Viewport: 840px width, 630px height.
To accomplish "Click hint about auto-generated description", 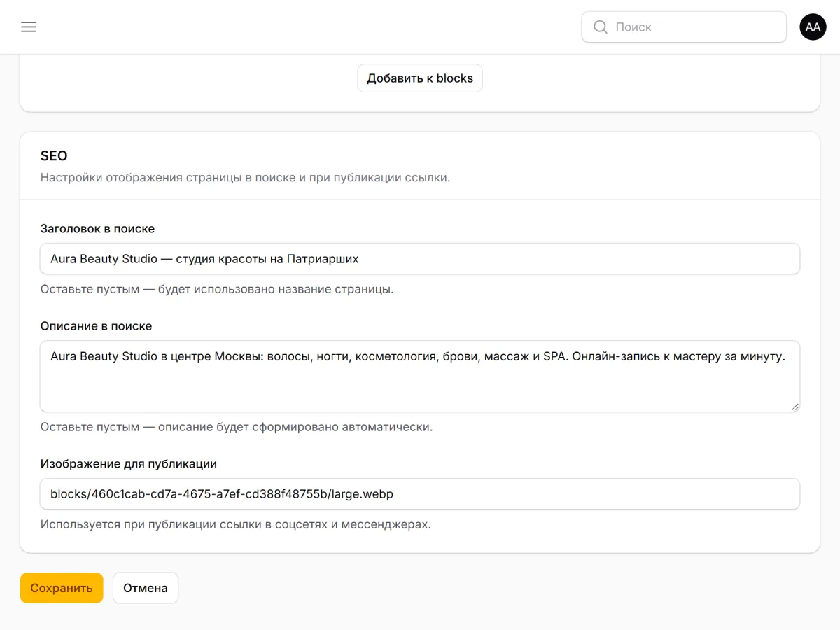I will [237, 427].
